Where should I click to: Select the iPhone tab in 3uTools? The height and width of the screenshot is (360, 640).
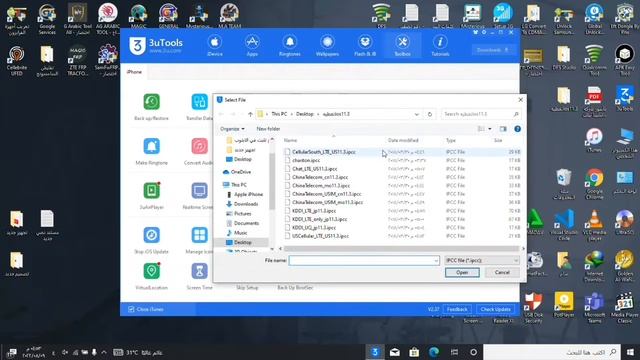click(x=134, y=72)
